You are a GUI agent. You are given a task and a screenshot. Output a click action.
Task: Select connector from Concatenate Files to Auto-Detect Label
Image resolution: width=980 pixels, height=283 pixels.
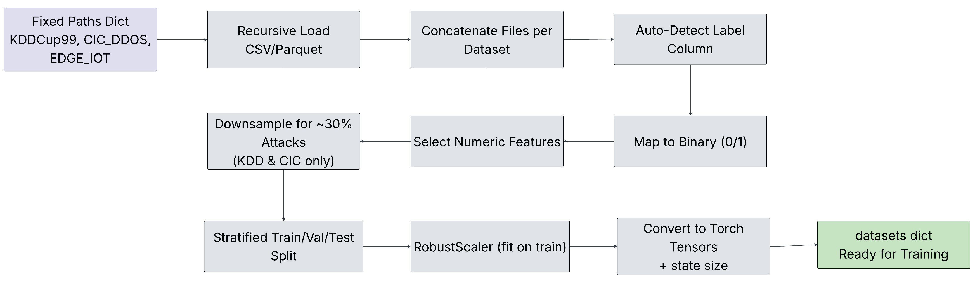coord(588,39)
